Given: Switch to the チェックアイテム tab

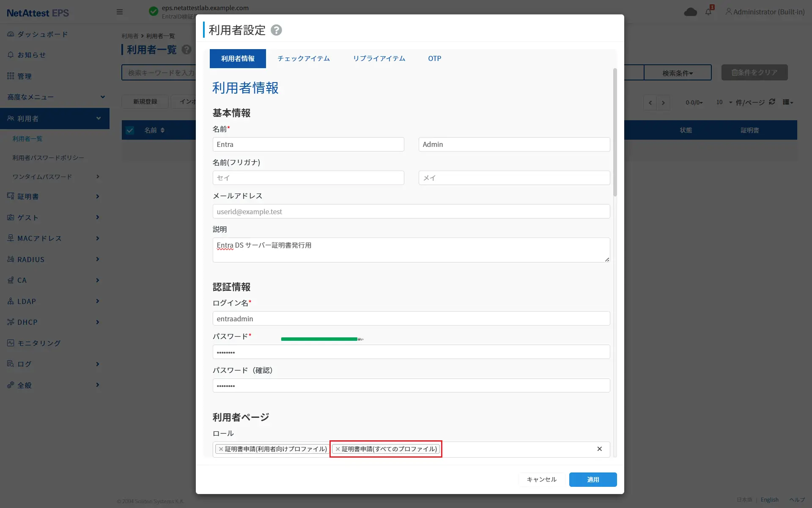Looking at the screenshot, I should 303,58.
